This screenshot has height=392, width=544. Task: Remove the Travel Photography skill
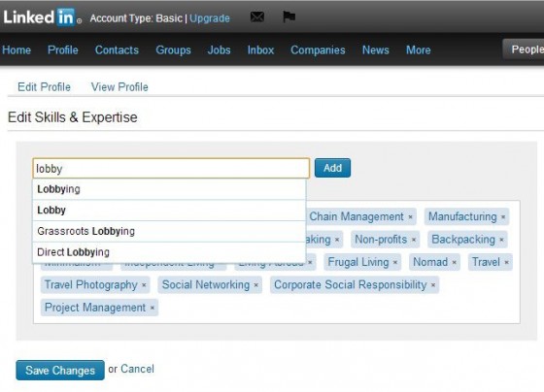click(144, 285)
